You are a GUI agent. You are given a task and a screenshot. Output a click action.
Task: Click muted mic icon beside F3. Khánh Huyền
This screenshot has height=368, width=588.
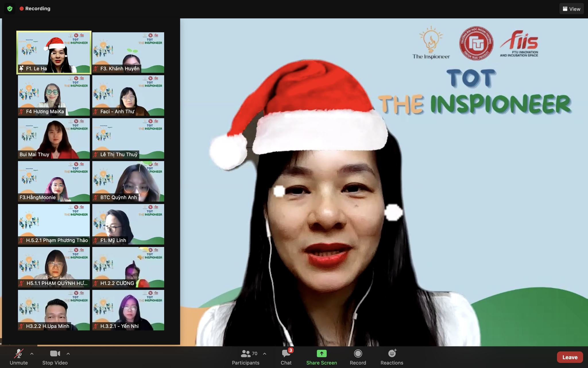click(x=96, y=68)
